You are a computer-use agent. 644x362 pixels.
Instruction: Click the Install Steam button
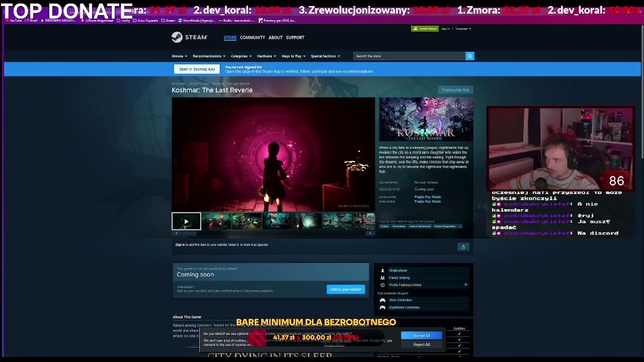pyautogui.click(x=425, y=29)
